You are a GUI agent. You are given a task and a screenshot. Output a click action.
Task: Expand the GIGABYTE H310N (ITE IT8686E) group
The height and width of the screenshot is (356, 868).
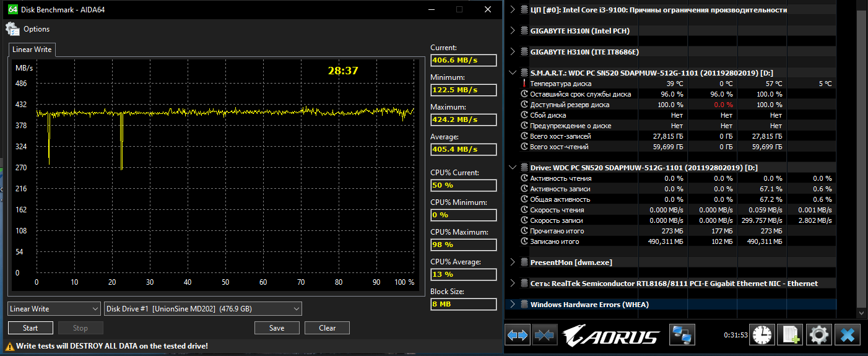point(512,52)
